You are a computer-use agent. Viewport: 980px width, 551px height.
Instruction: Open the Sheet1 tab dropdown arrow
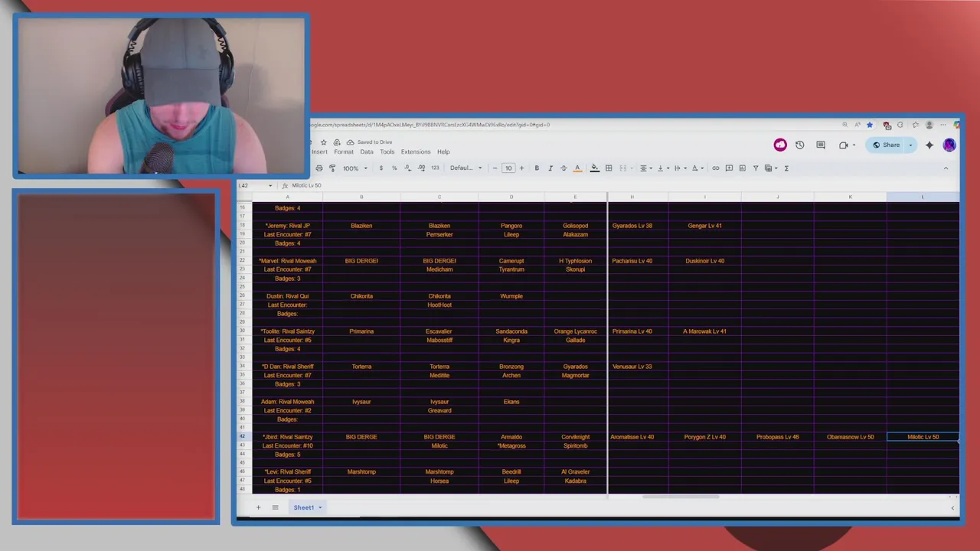pos(320,507)
